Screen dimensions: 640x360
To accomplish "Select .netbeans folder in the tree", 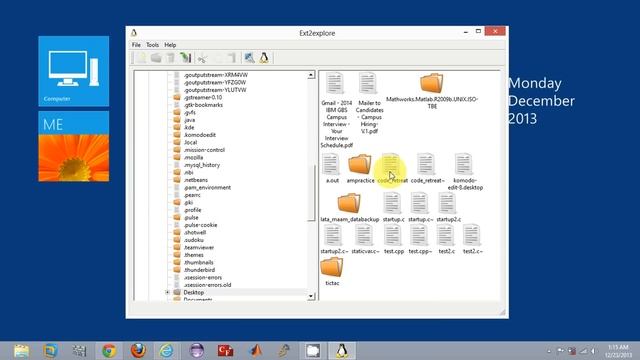I will pos(196,180).
